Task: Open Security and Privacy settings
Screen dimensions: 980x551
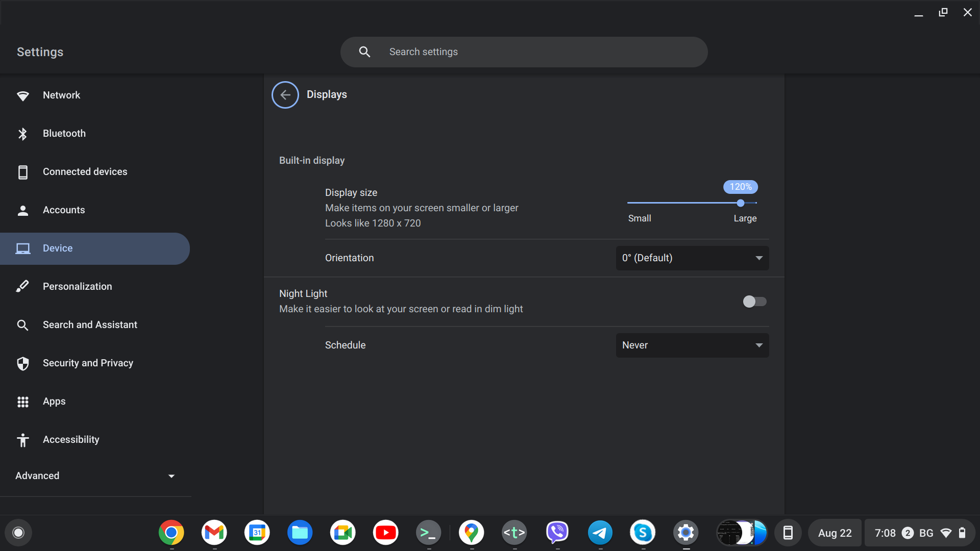Action: point(87,363)
